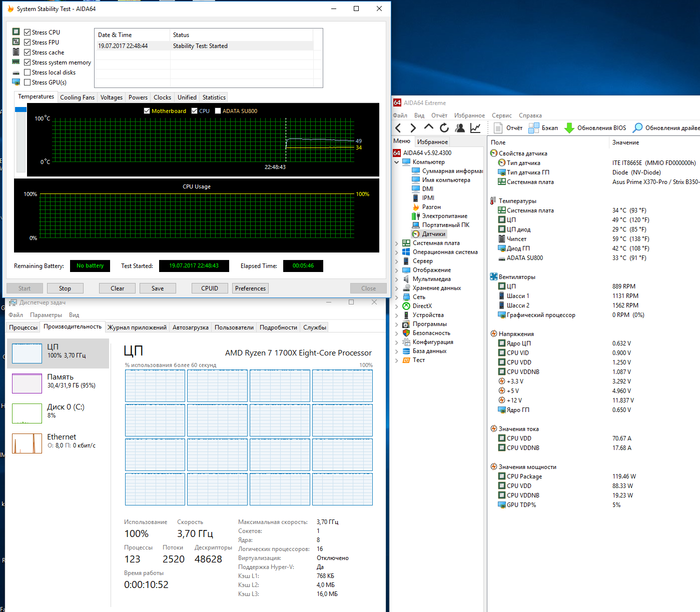700x612 pixels.
Task: Enable Stress local disks checkbox
Action: point(28,72)
